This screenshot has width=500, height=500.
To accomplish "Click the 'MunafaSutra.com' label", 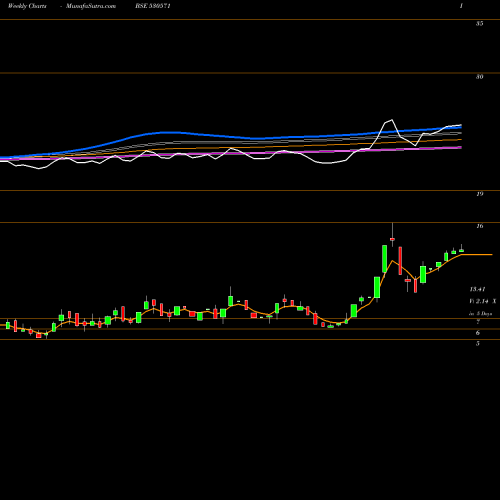I will [91, 6].
